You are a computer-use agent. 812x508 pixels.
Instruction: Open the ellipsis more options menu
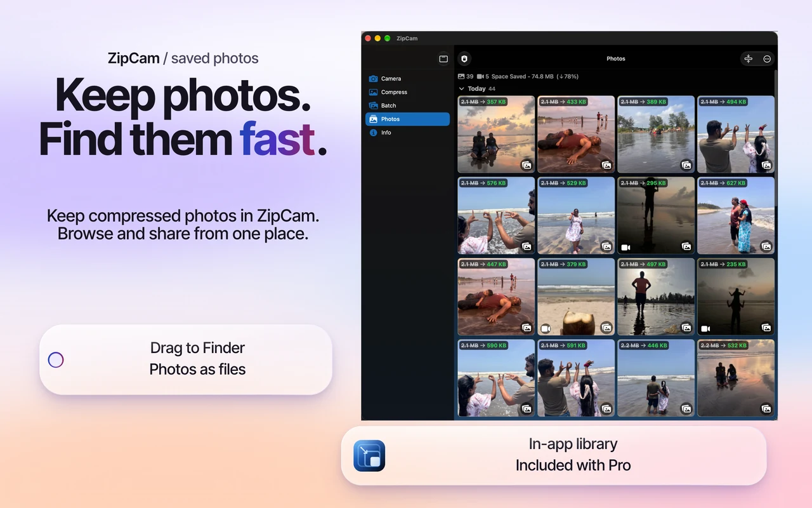click(x=767, y=58)
